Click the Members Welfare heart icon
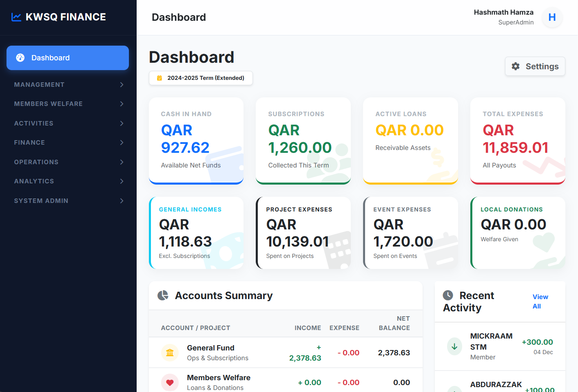578x392 pixels. (x=170, y=383)
